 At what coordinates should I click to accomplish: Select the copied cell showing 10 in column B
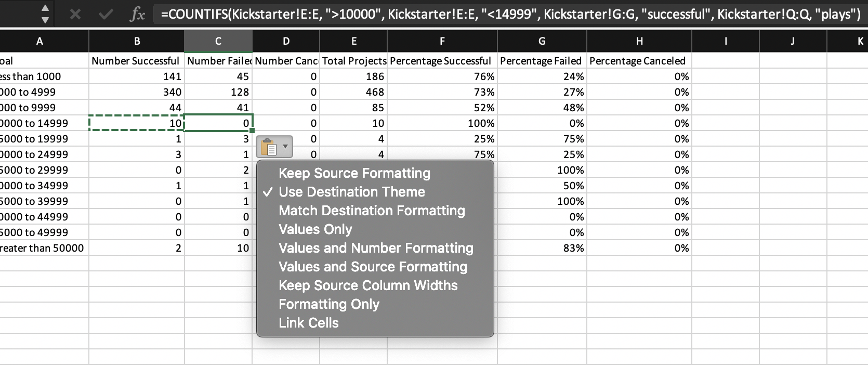click(137, 123)
